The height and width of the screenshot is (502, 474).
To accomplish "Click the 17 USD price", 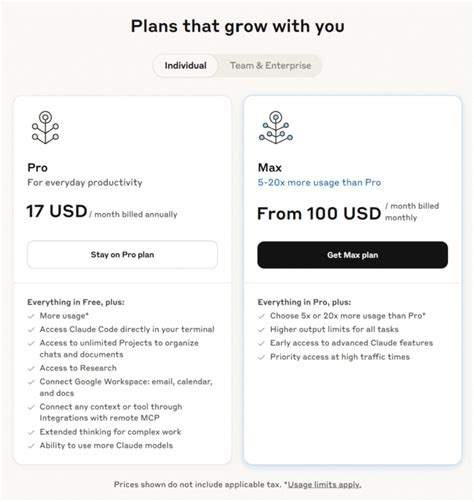I will 57,211.
